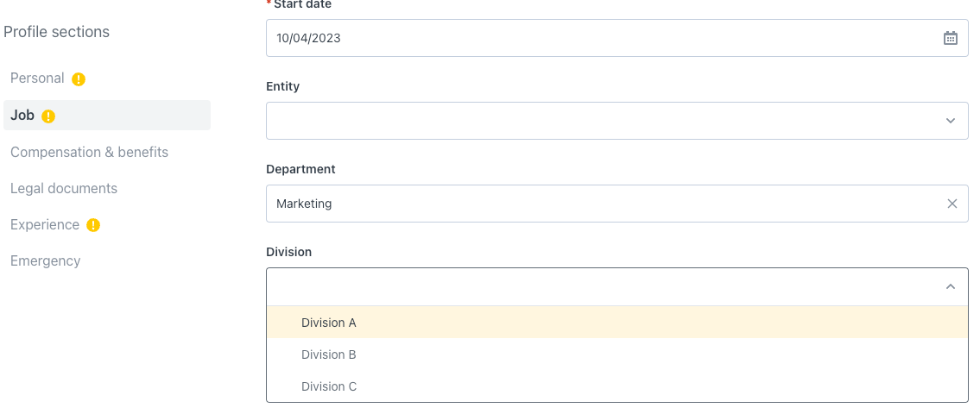Image resolution: width=980 pixels, height=414 pixels.
Task: Open the Personal profile section
Action: tap(37, 78)
